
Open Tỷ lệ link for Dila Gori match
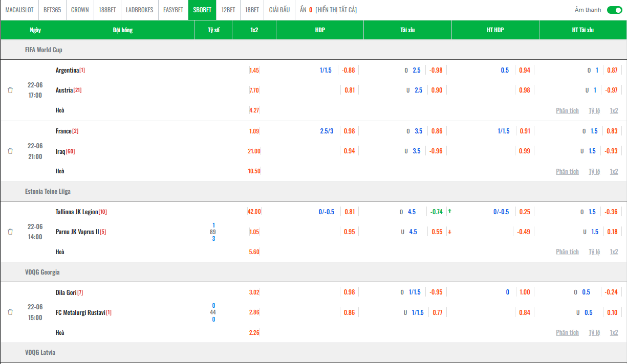coord(594,332)
